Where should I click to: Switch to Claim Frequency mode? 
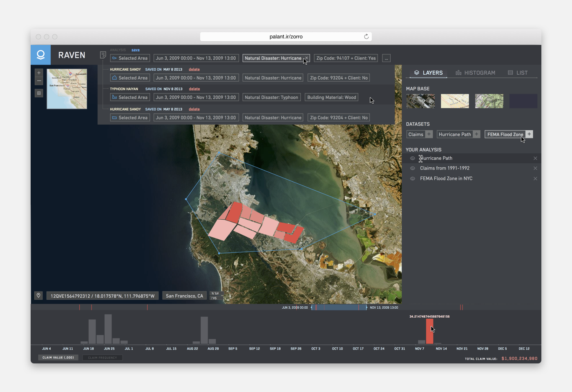103,358
